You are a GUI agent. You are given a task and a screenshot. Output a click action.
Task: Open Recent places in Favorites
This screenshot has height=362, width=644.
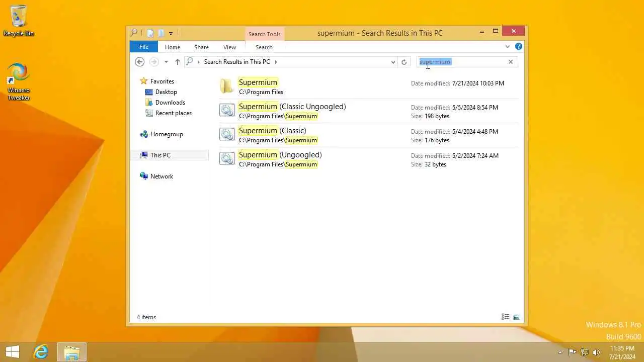173,113
